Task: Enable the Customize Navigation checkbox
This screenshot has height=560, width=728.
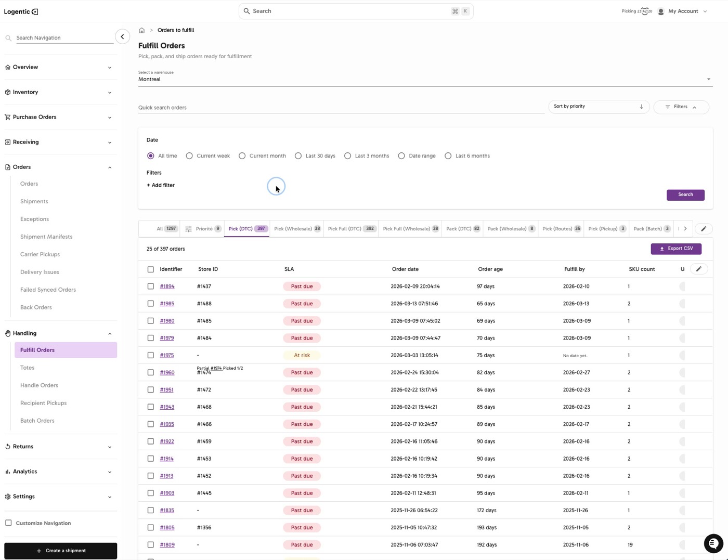Action: coord(8,523)
